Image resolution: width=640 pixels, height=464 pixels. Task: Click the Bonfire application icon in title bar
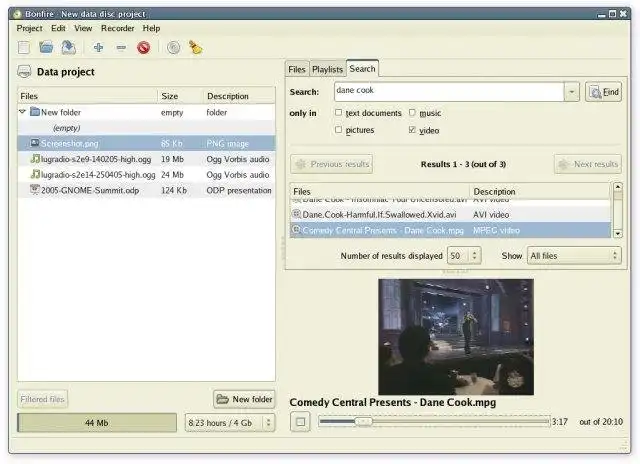coord(17,14)
